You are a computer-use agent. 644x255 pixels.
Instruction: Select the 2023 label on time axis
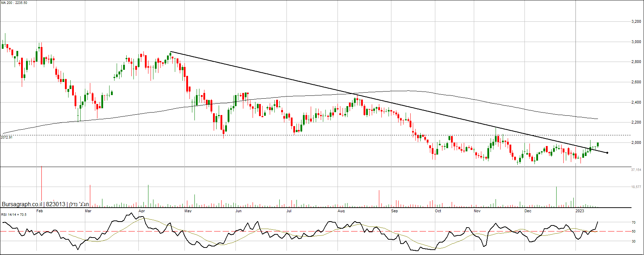580,211
